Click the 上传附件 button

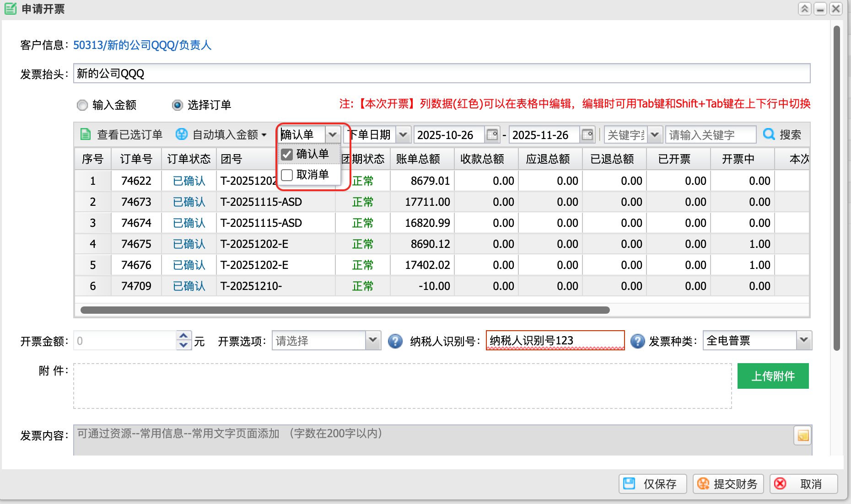(x=773, y=376)
